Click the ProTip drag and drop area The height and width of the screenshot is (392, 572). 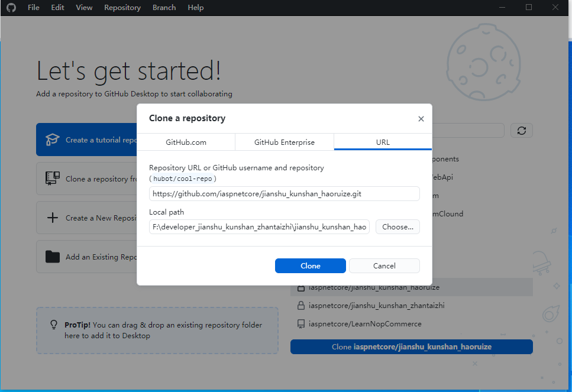(157, 331)
